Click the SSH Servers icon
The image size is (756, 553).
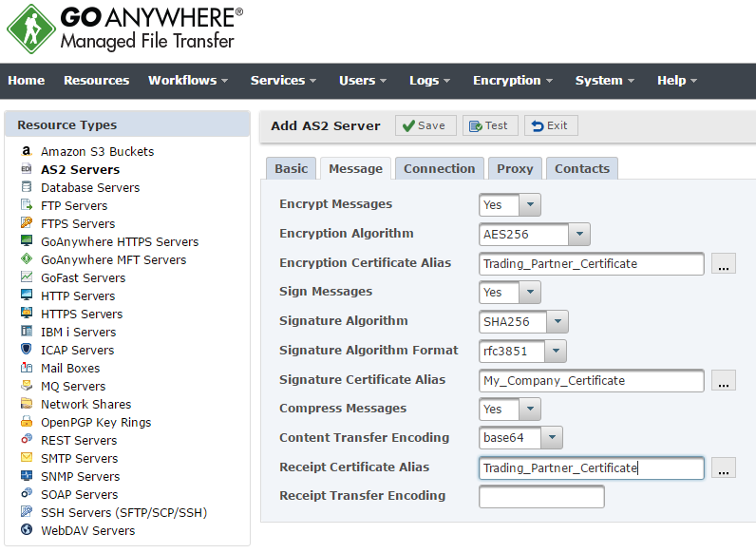[x=27, y=512]
